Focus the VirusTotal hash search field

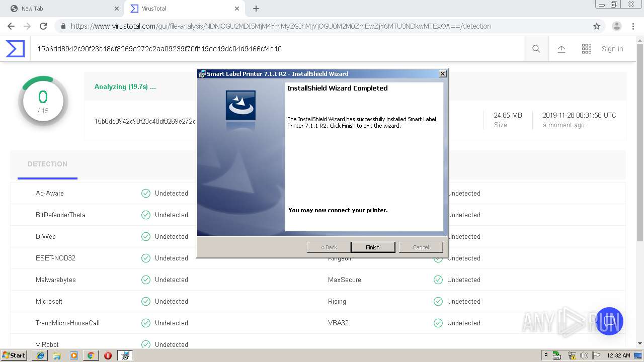tap(277, 49)
